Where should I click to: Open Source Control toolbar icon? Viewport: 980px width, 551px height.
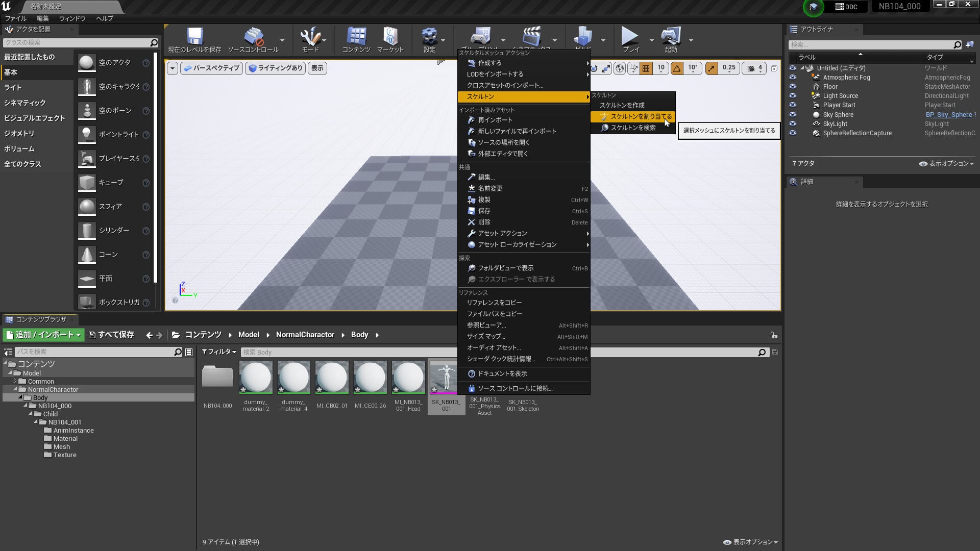click(x=253, y=36)
